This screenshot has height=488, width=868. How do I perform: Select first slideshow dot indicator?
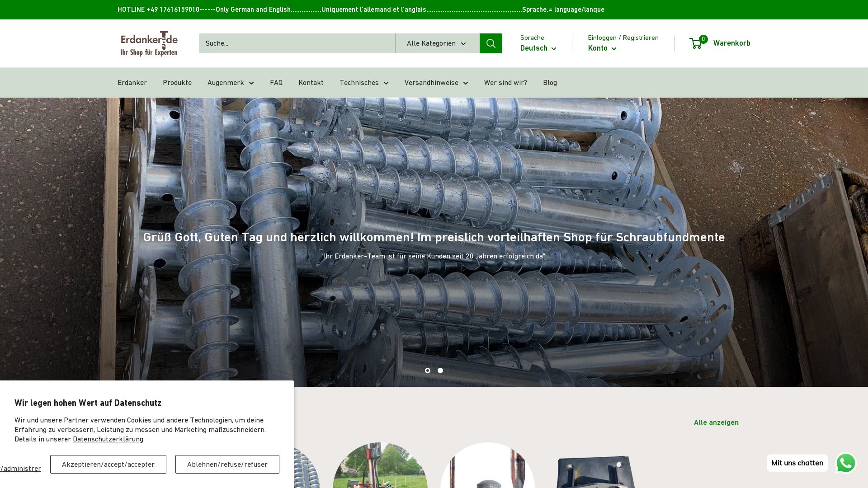point(428,371)
